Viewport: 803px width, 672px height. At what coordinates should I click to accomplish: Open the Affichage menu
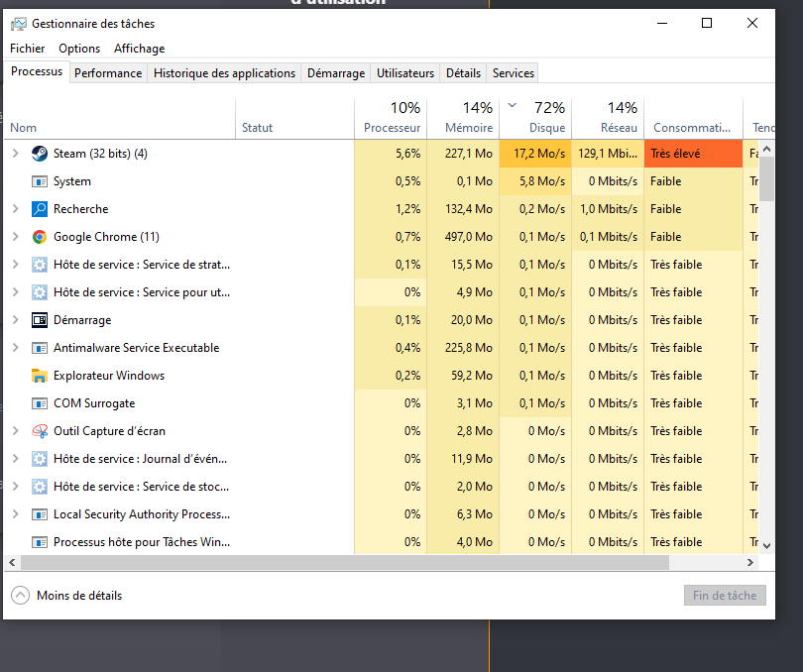pyautogui.click(x=140, y=49)
